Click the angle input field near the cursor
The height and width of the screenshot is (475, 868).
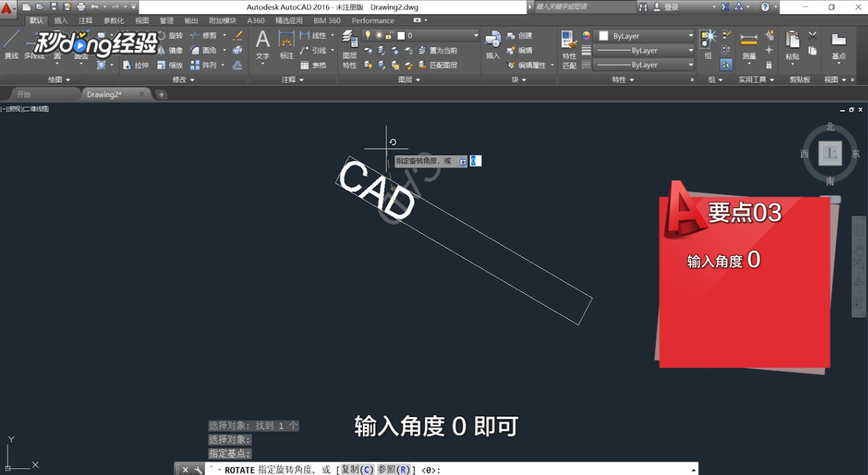475,161
